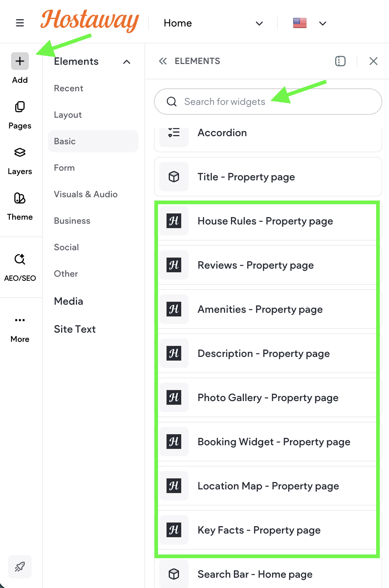This screenshot has width=389, height=588.
Task: Collapse panel with double chevron icon
Action: (163, 61)
